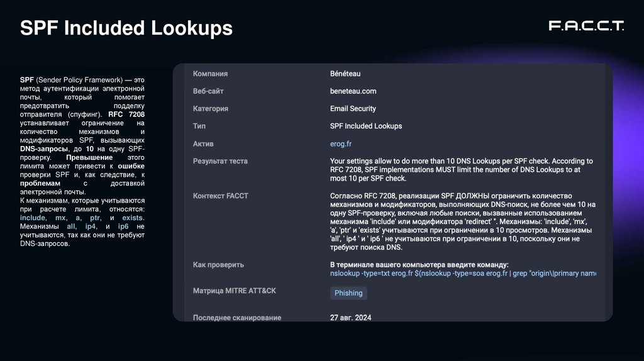Click the highlighted include keyword in sidebar text

tap(33, 218)
